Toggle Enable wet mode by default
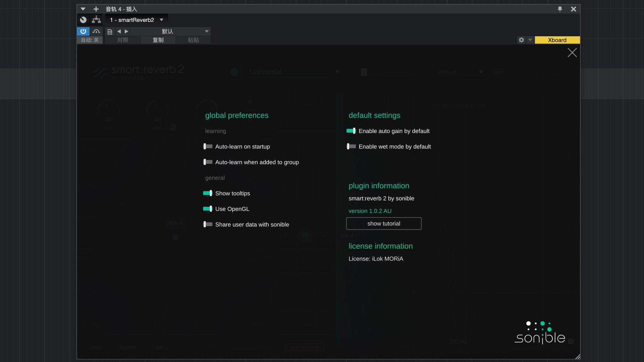The image size is (644, 362). pos(351,146)
